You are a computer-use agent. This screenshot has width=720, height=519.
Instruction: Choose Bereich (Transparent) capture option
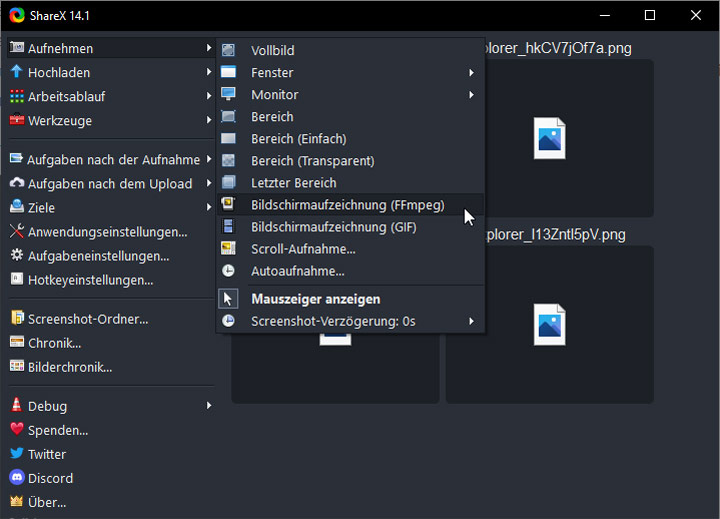click(x=312, y=161)
